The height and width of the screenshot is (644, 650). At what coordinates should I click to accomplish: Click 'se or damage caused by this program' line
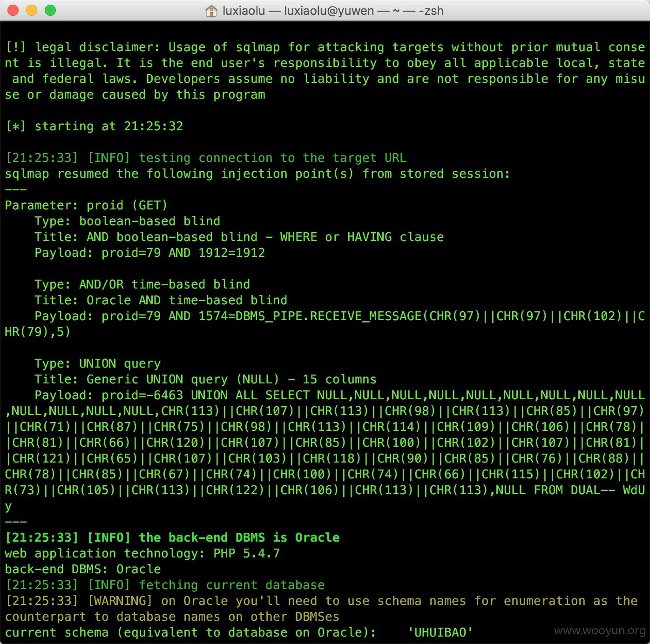135,94
